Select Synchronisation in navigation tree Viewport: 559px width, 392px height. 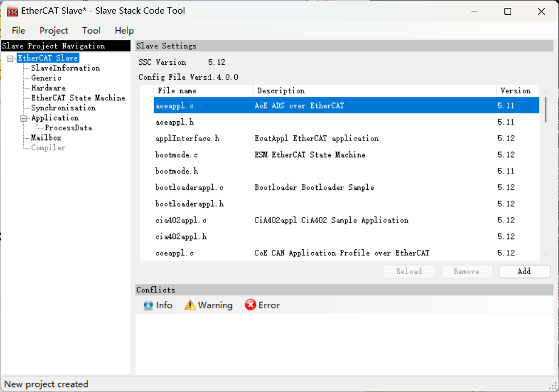click(x=64, y=108)
